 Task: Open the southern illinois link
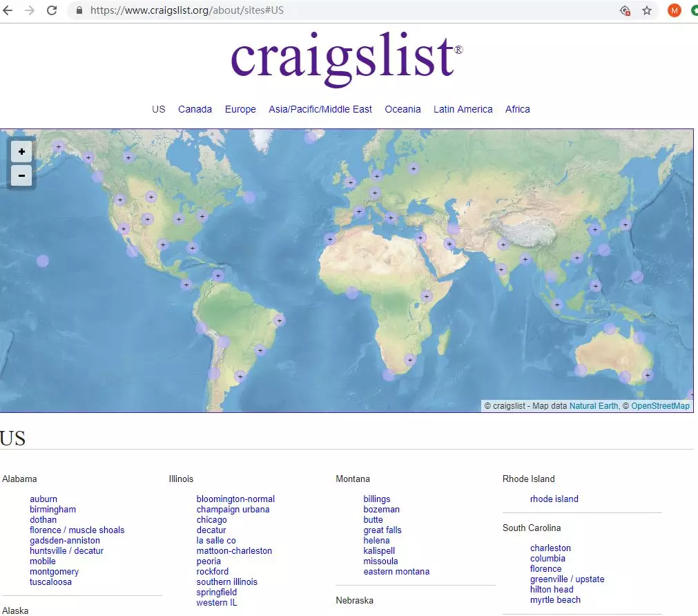[x=226, y=581]
